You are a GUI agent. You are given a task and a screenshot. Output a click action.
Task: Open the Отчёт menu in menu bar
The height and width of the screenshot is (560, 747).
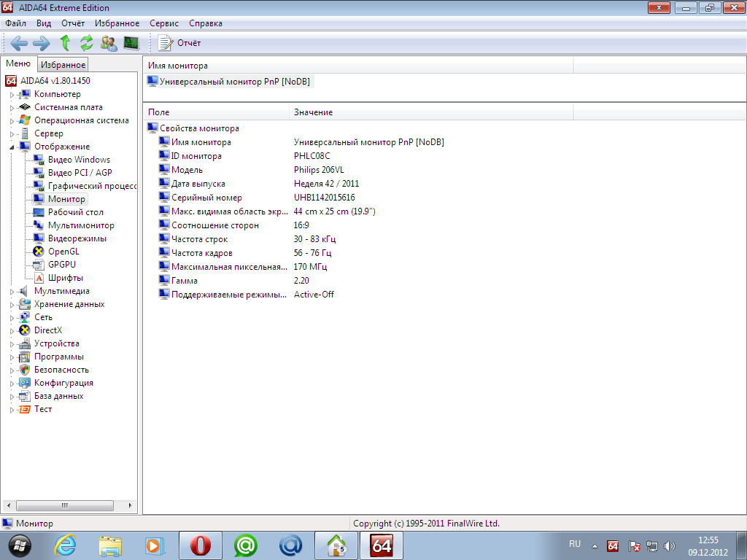pyautogui.click(x=73, y=23)
